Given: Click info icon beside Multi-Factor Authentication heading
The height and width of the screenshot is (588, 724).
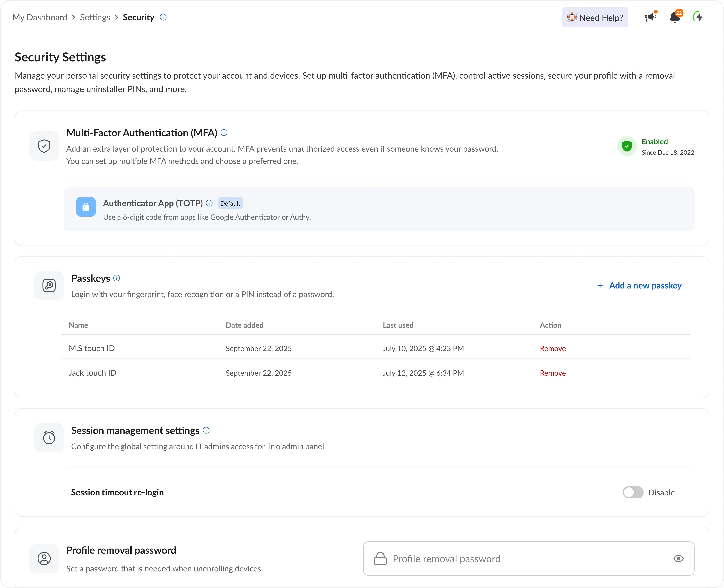Looking at the screenshot, I should click(x=224, y=133).
